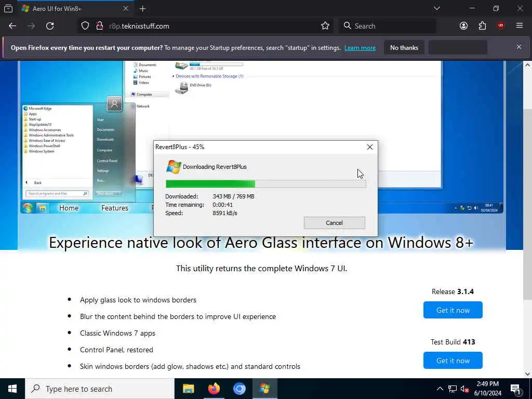The image size is (532, 399).
Task: Click the scrollbar down arrow
Action: [x=527, y=374]
